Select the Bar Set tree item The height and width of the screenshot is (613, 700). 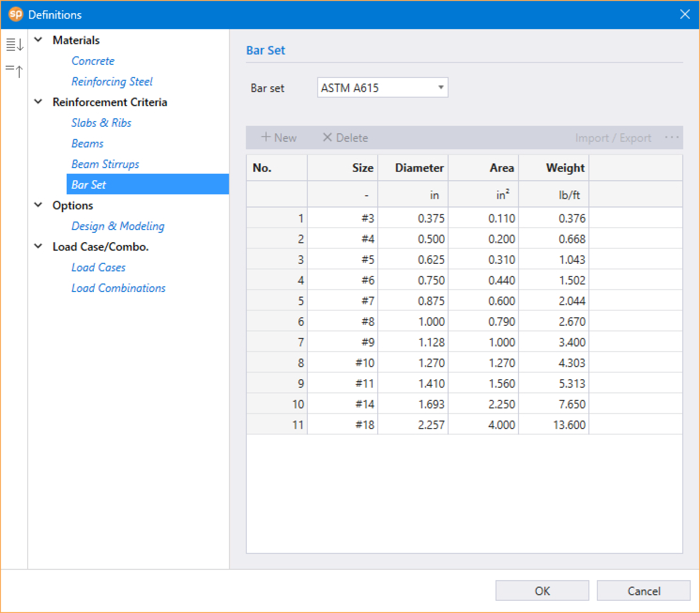[148, 184]
